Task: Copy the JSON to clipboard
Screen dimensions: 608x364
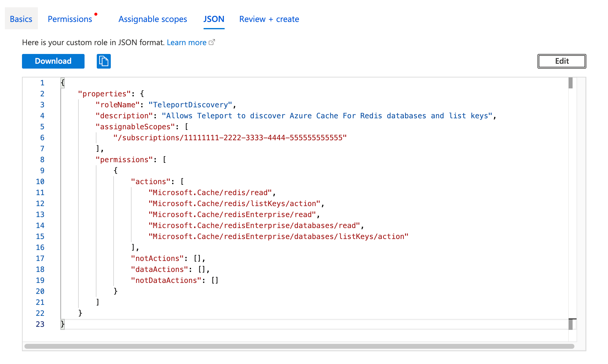Action: coord(103,61)
